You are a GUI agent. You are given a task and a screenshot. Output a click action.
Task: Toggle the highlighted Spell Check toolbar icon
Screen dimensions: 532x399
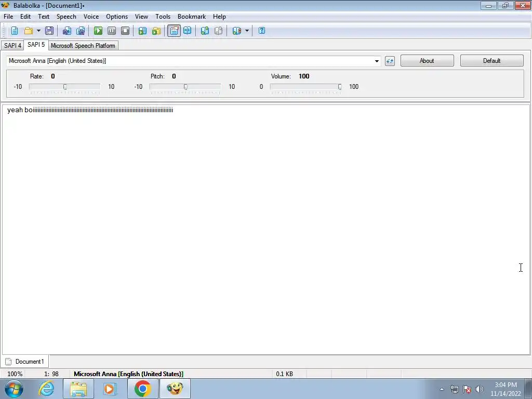point(174,31)
